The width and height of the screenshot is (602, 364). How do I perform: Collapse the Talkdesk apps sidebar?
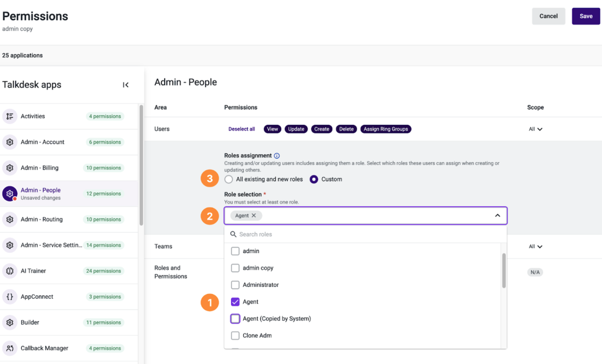point(126,85)
